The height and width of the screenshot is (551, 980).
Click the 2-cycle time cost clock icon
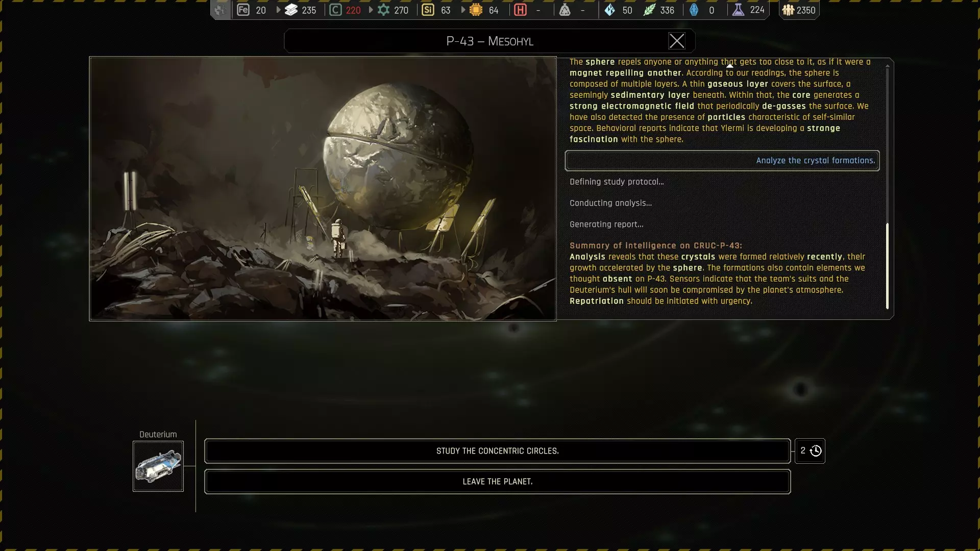(816, 451)
